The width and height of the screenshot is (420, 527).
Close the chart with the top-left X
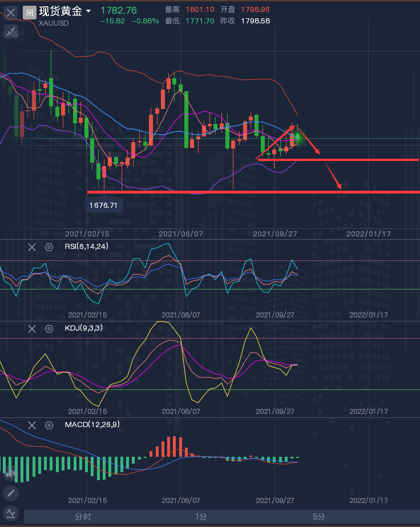(x=11, y=11)
